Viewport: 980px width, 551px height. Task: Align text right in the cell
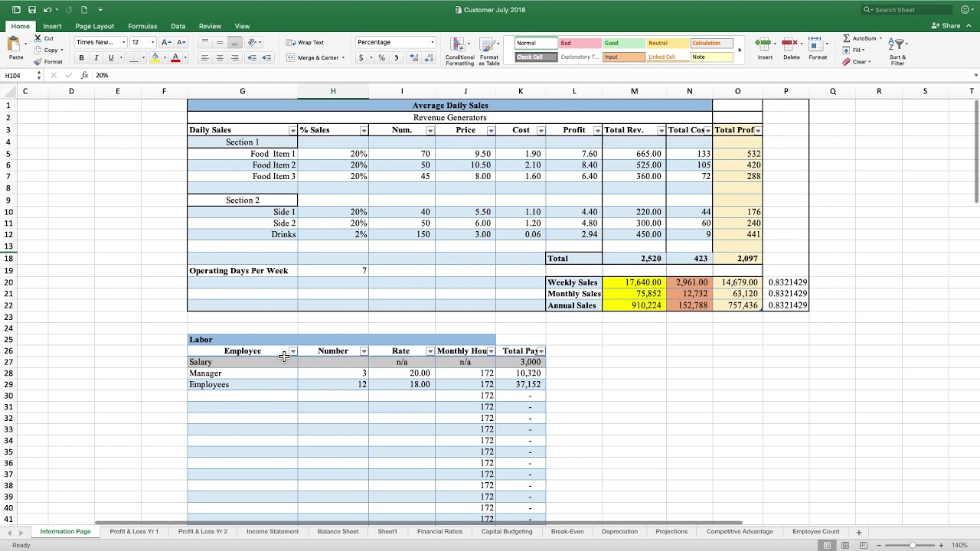(234, 57)
